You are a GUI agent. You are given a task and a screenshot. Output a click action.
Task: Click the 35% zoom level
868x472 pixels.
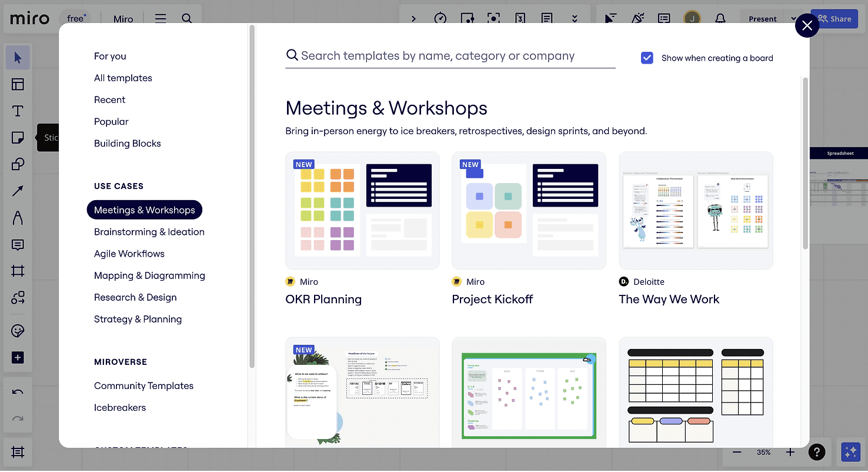pos(763,452)
